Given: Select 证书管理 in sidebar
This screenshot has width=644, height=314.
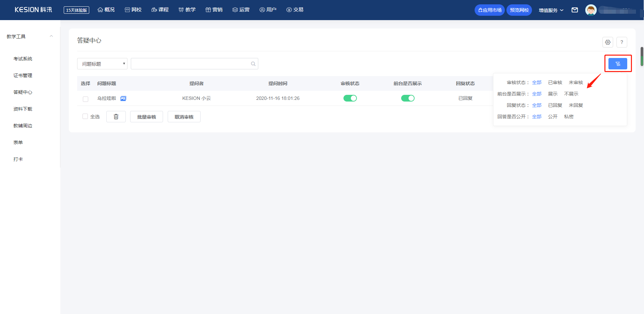Looking at the screenshot, I should (x=23, y=75).
